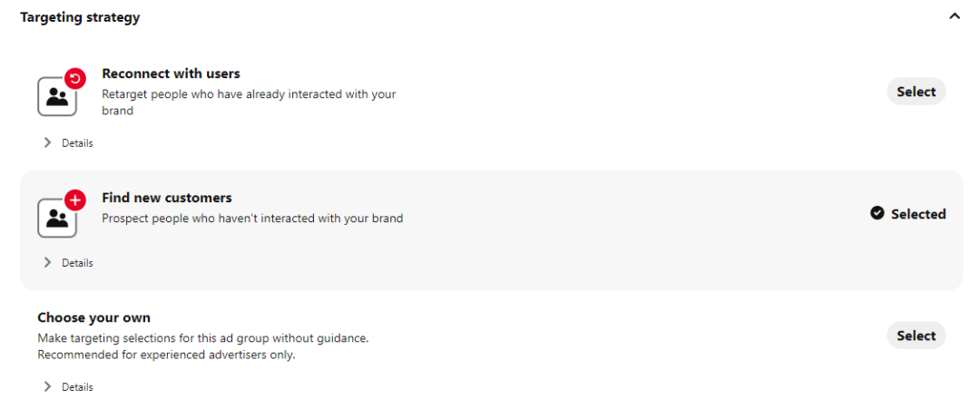Click the "Prospect people who haven't interacted" description

pyautogui.click(x=252, y=219)
